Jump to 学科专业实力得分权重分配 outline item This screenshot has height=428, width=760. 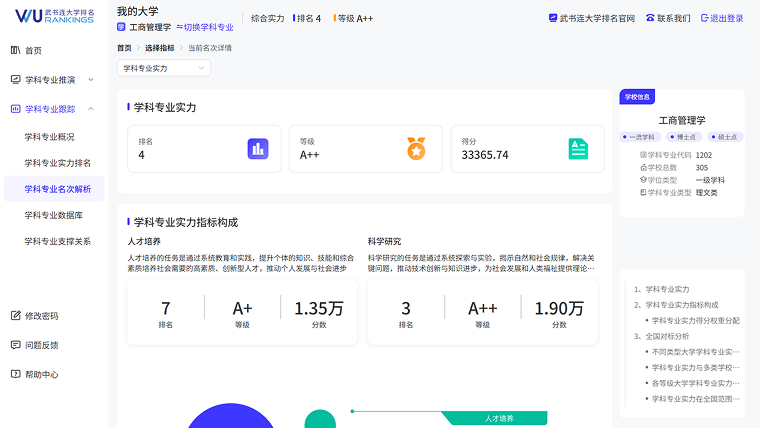pyautogui.click(x=696, y=320)
